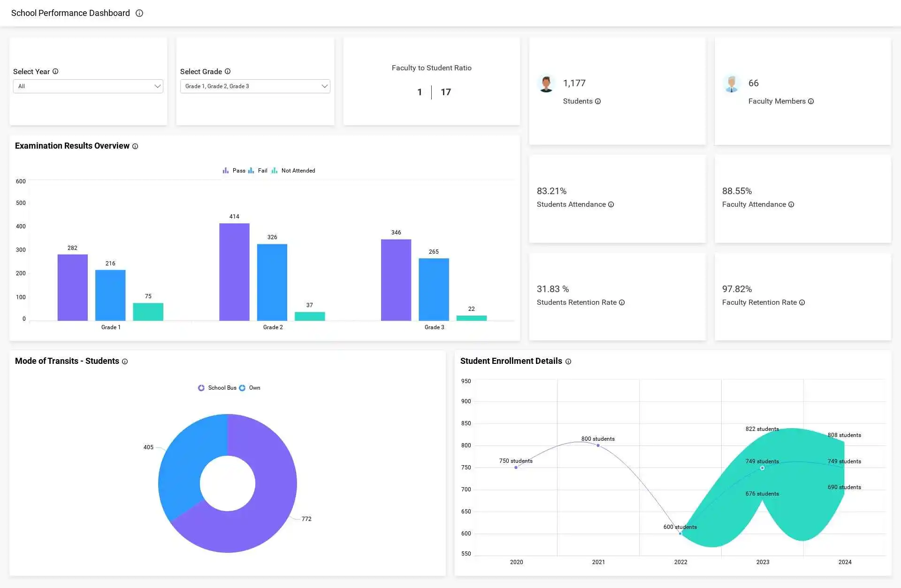Click the Select Grade info icon
Viewport: 901px width, 588px height.
(x=228, y=71)
